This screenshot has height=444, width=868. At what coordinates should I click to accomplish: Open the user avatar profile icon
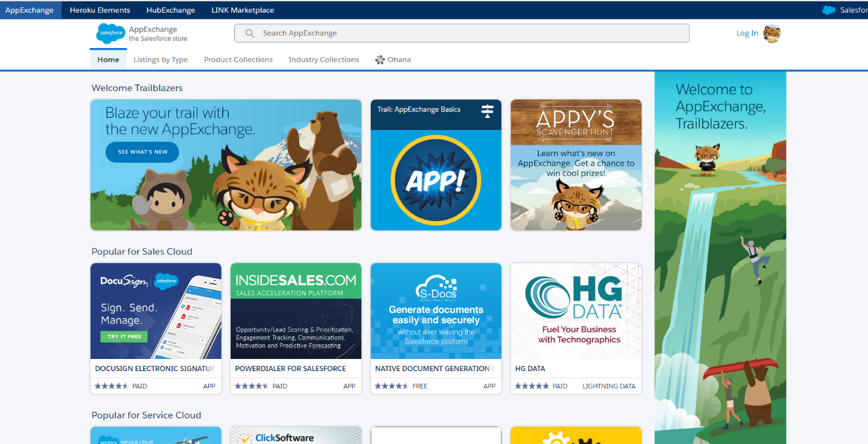(772, 34)
